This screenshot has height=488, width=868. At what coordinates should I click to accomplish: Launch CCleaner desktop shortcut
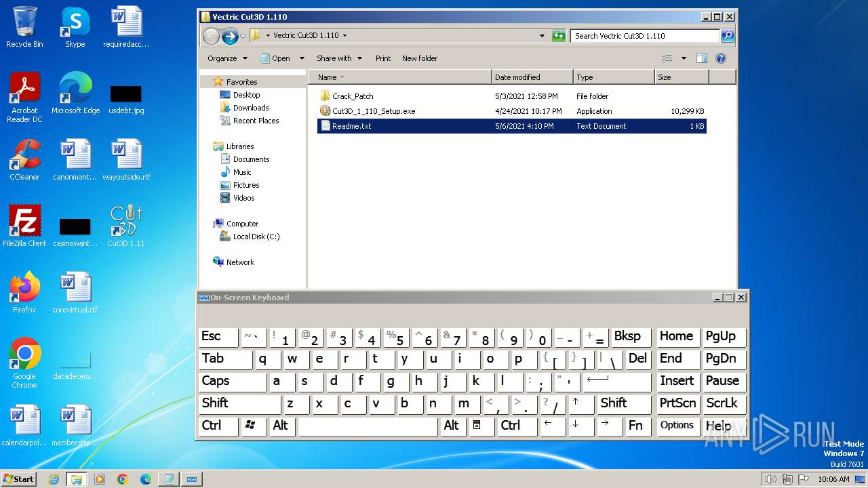[x=24, y=160]
